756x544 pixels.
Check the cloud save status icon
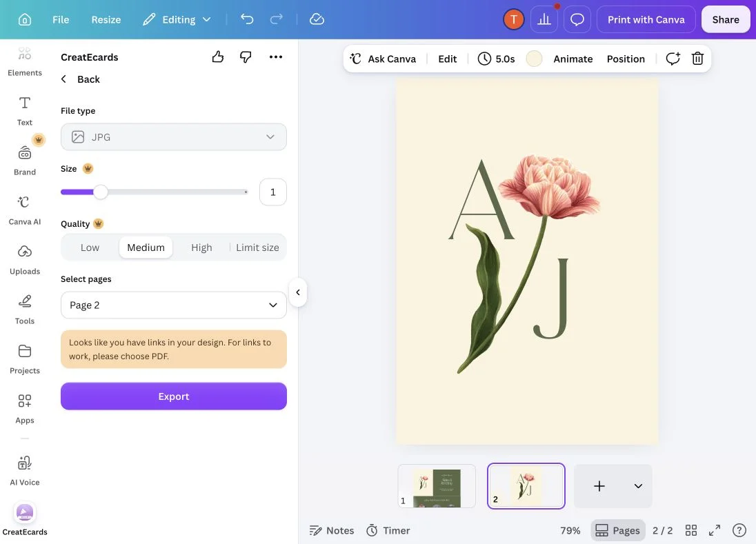click(317, 20)
